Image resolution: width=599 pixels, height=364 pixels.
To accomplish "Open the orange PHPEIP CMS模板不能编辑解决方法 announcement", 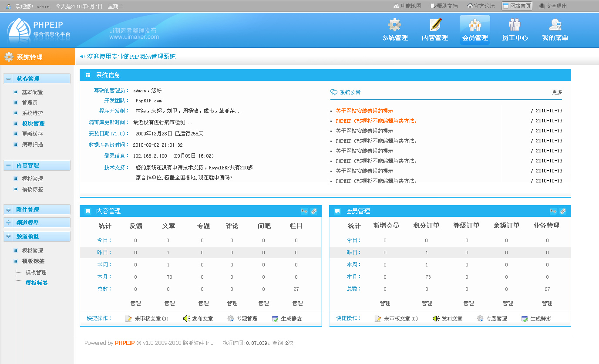I will click(377, 121).
